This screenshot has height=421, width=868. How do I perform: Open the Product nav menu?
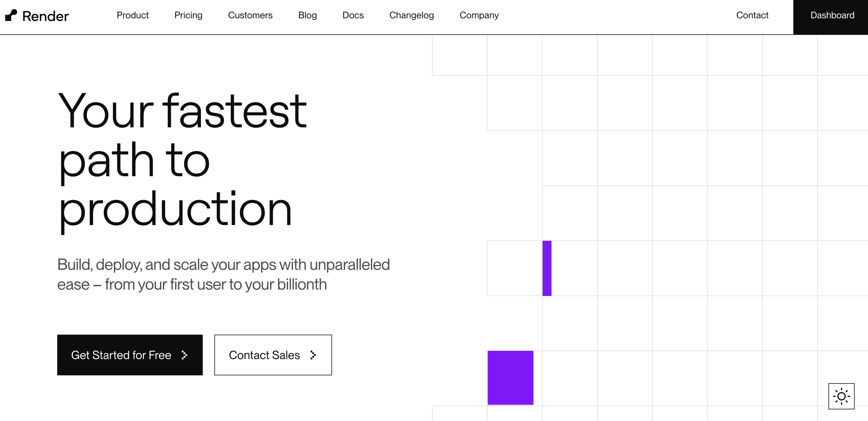click(x=132, y=15)
